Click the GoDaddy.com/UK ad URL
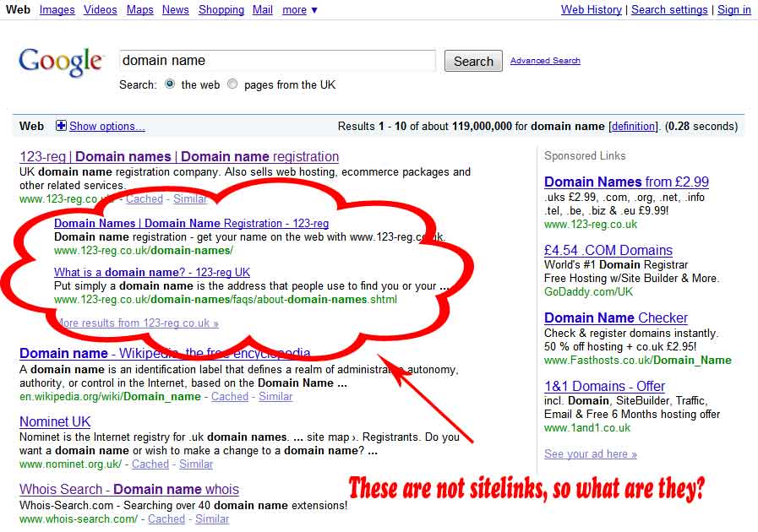Viewport: 758px width, 532px height. pos(588,291)
